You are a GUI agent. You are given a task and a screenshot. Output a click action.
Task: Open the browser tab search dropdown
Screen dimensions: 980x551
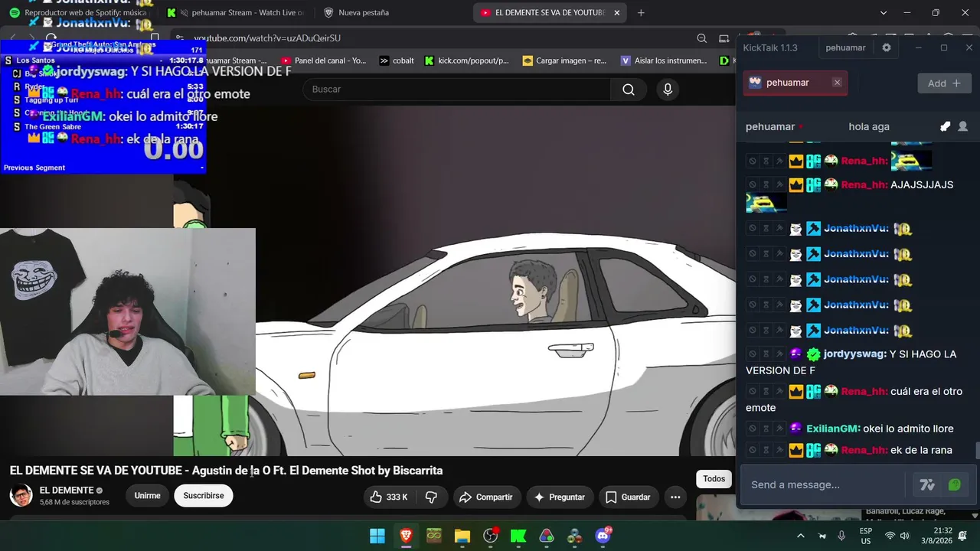[x=883, y=12]
